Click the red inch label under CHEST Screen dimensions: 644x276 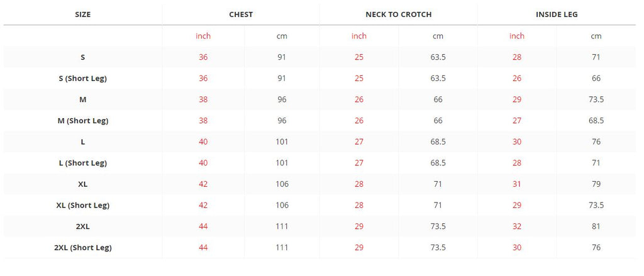click(203, 36)
